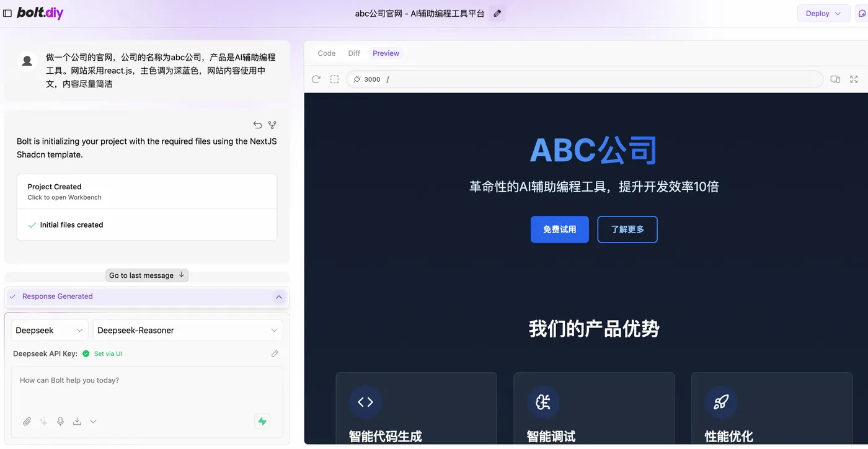Click the revert arrow icon in chat
The image size is (868, 449).
click(257, 125)
